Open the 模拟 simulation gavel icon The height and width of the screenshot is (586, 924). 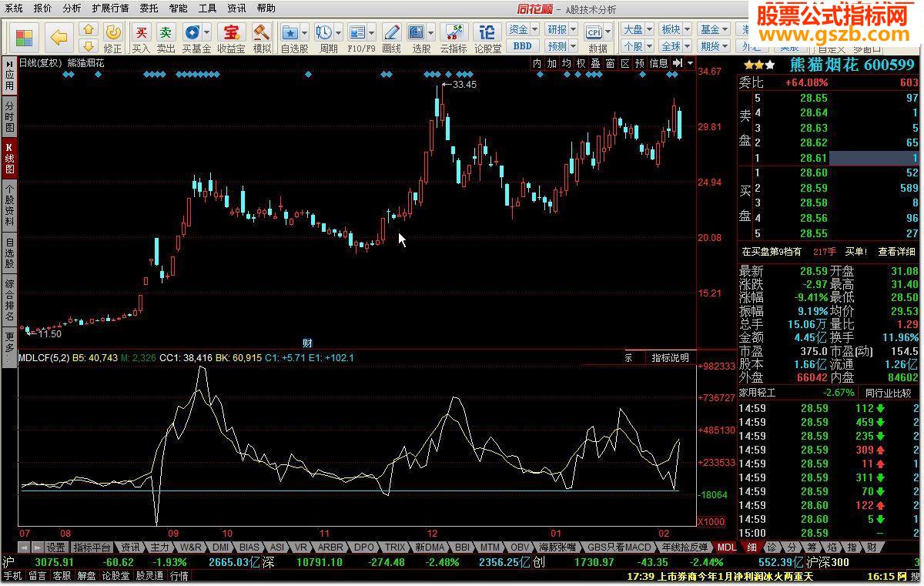click(x=262, y=38)
